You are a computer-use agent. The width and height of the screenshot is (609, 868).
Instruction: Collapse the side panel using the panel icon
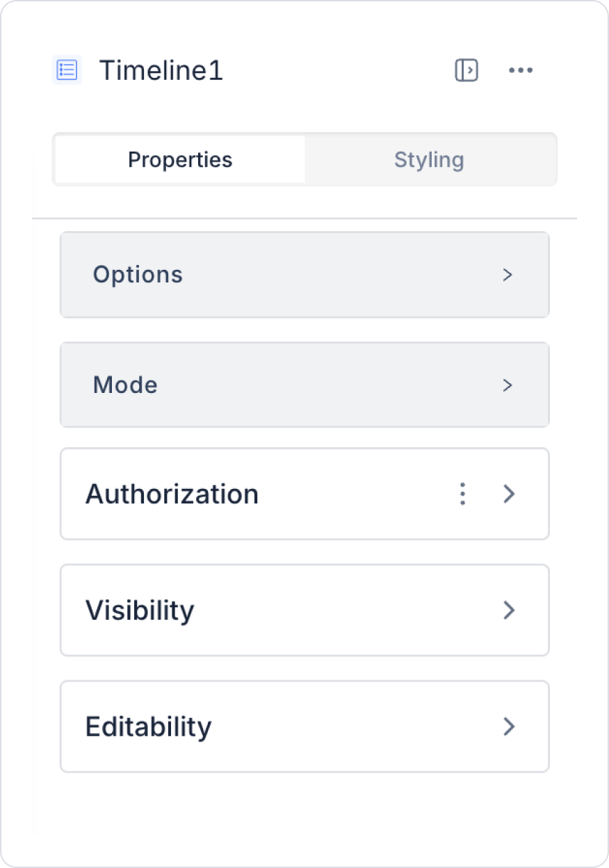coord(466,70)
